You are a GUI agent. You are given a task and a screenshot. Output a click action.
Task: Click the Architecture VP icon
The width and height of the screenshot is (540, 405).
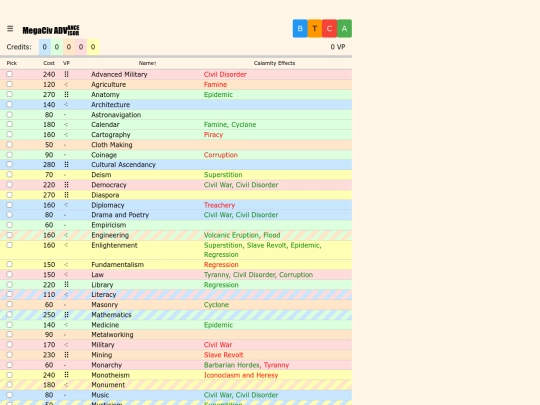66,104
